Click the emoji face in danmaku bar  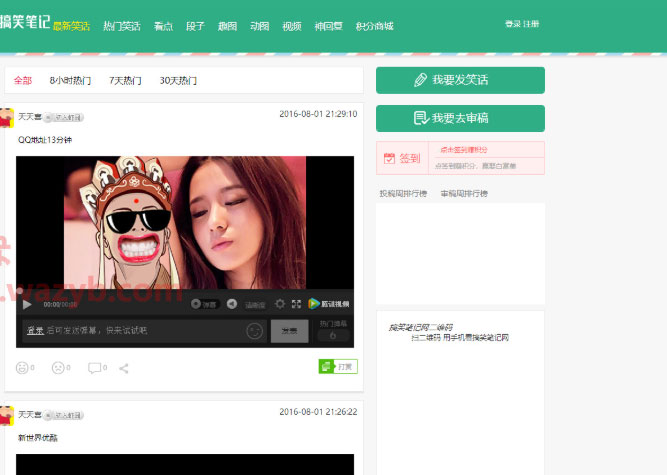[x=254, y=331]
